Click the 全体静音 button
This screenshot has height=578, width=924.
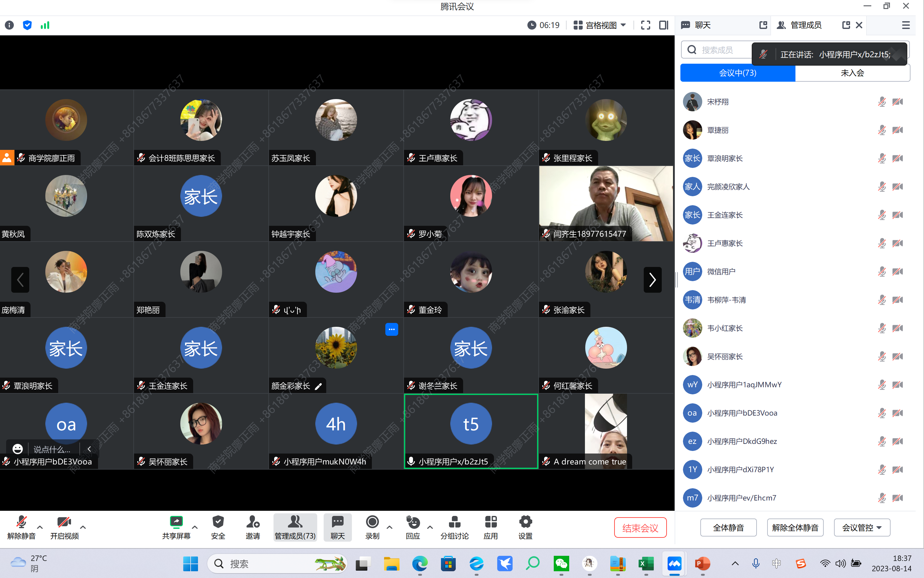click(728, 528)
